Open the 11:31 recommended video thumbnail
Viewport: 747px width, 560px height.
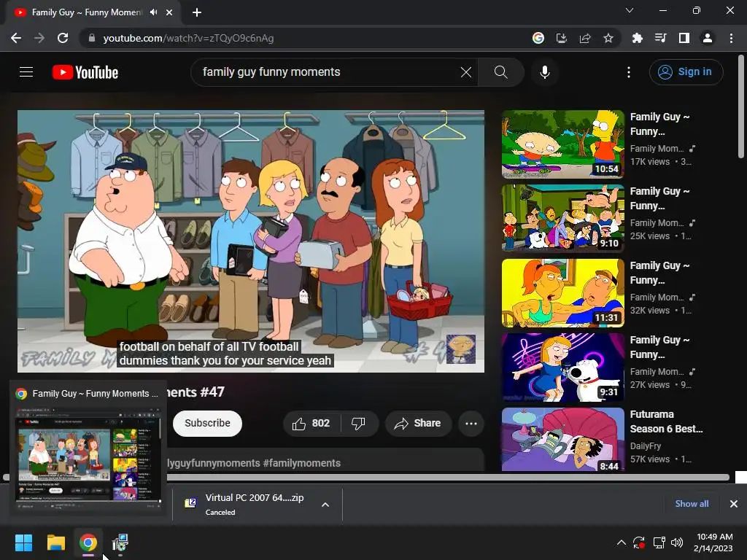tap(562, 293)
